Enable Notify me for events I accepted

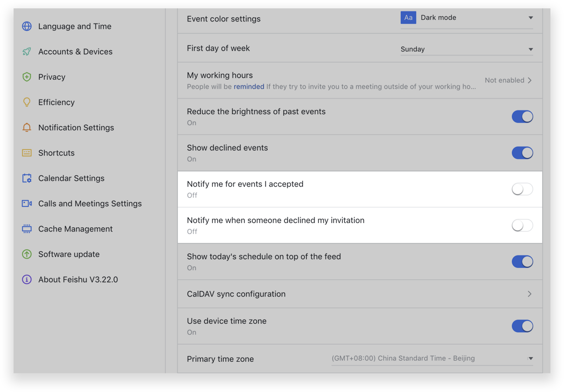click(x=522, y=189)
